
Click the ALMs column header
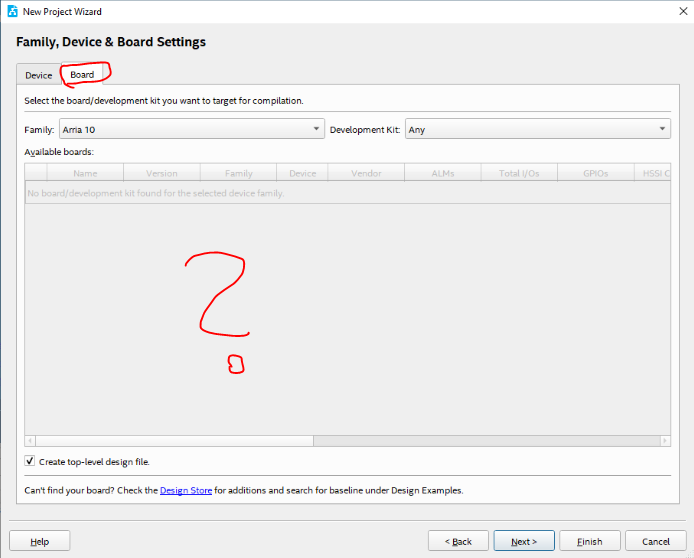tap(443, 173)
